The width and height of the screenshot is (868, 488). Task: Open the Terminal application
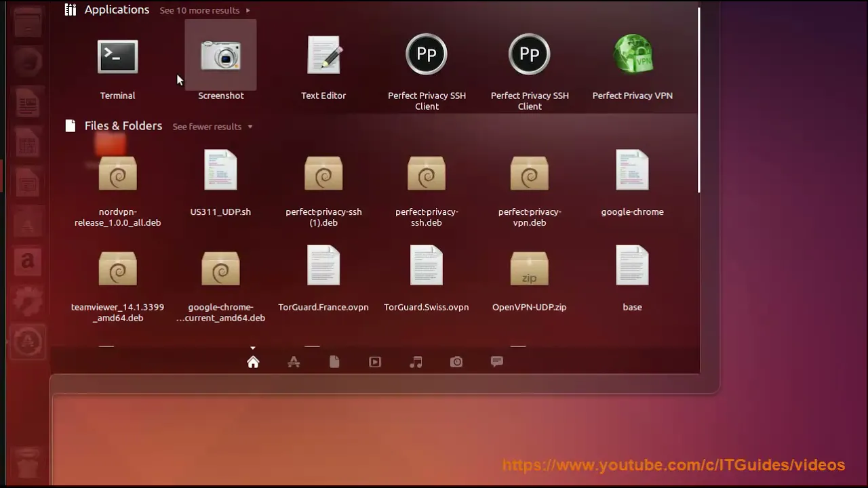point(117,57)
